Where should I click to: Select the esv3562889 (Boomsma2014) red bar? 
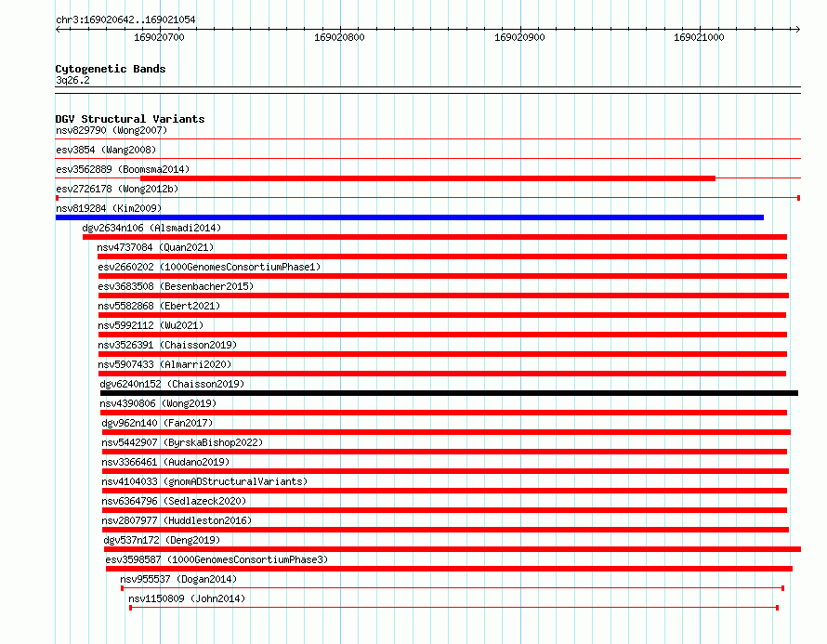click(x=427, y=178)
